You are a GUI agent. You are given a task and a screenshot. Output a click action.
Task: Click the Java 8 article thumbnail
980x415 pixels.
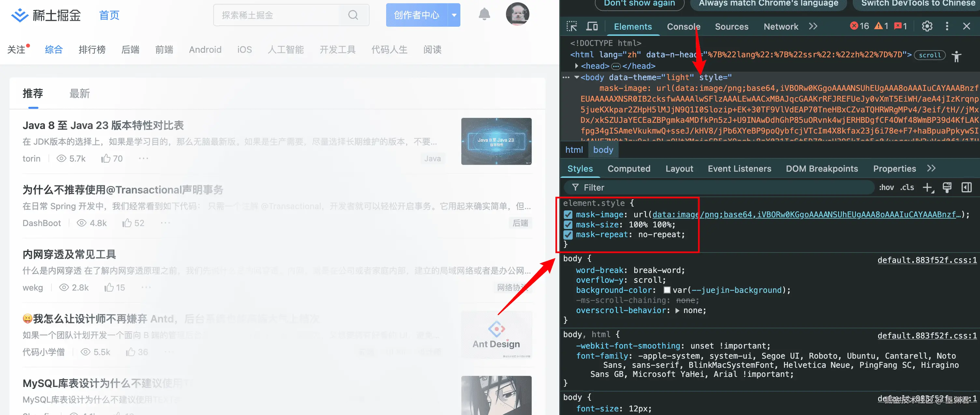click(496, 141)
